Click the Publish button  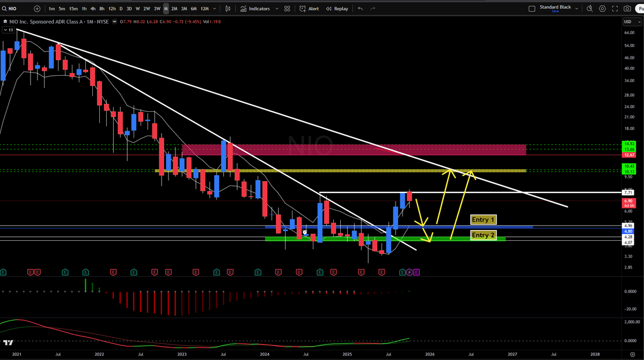[639, 9]
